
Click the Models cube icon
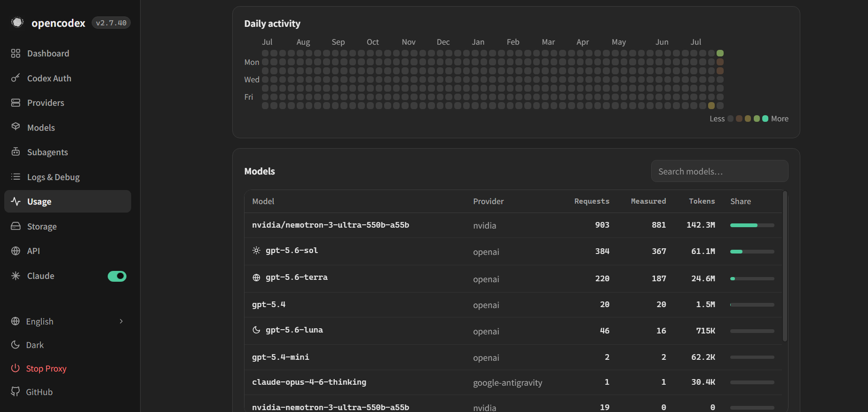[16, 127]
